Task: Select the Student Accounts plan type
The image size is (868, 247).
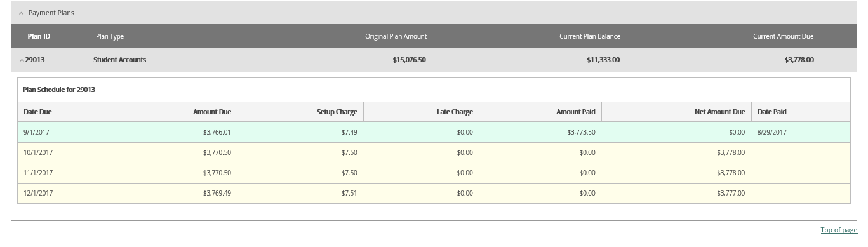Action: pos(119,60)
